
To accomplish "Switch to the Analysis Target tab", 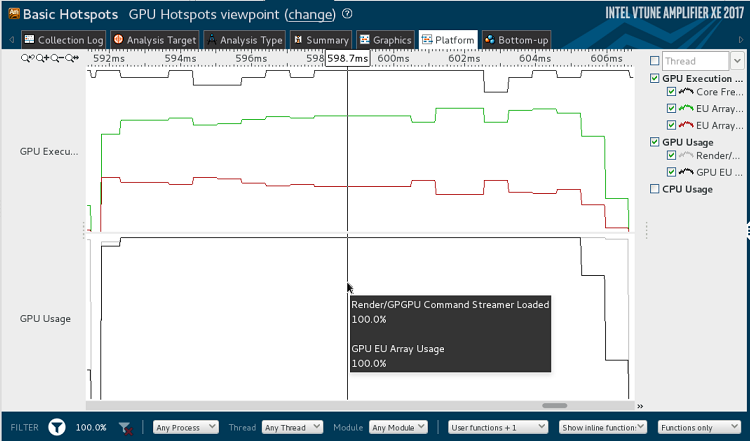I will 154,40.
